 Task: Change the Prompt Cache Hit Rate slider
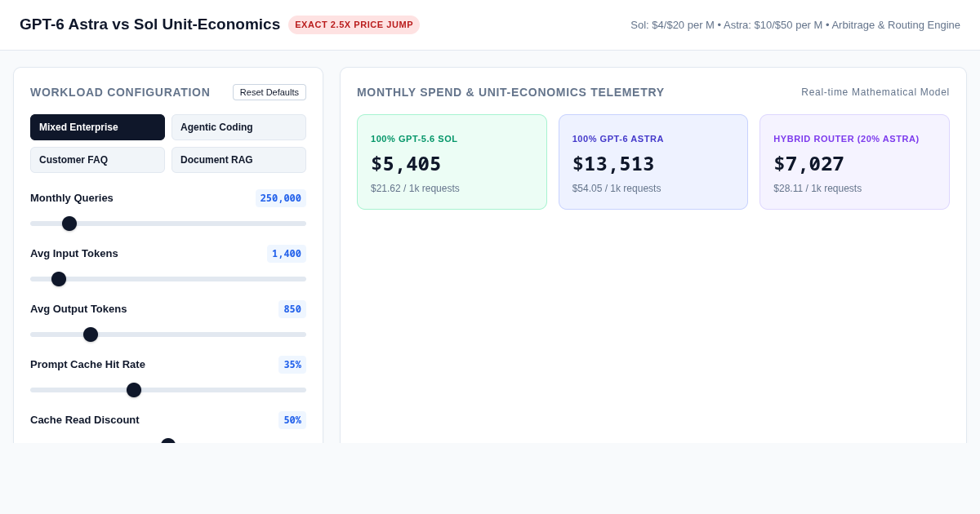168,390
